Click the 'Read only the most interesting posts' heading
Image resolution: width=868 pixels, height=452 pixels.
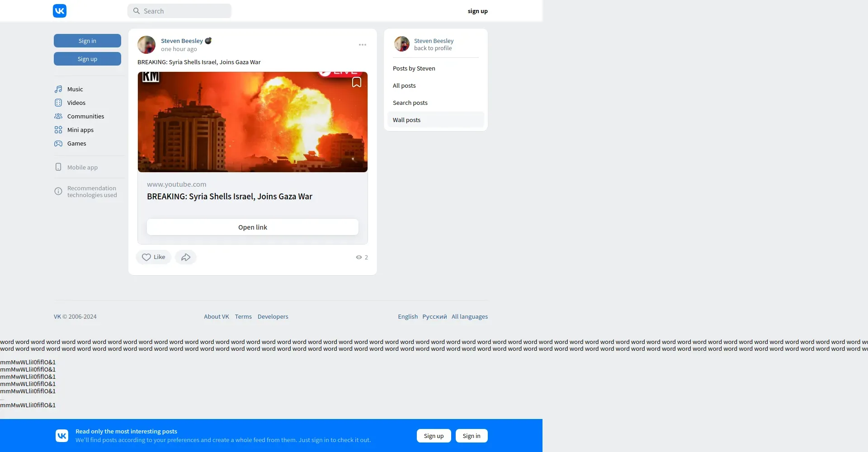(x=126, y=431)
